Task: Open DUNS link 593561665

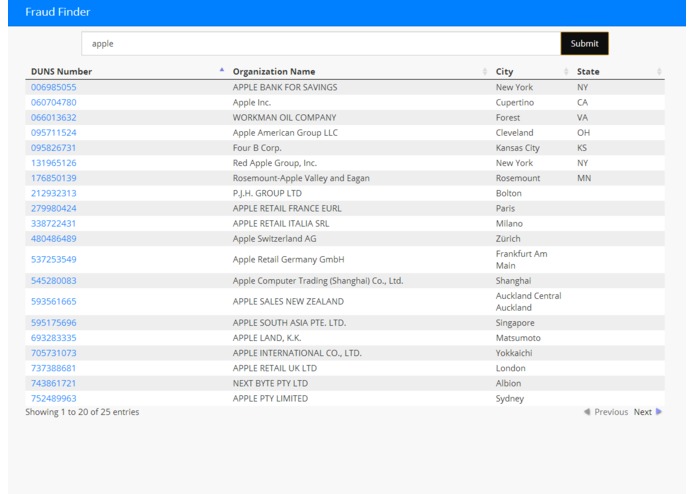Action: tap(54, 301)
